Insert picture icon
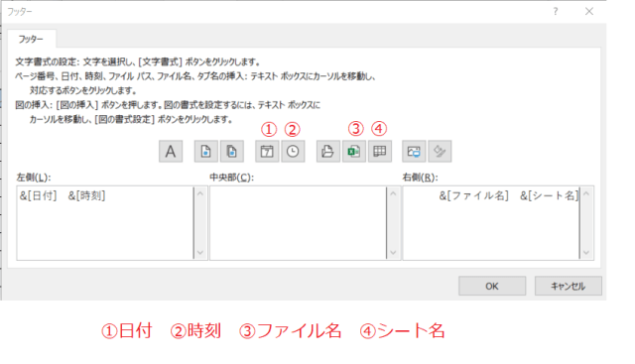Image resolution: width=635 pixels, height=364 pixels. point(414,152)
